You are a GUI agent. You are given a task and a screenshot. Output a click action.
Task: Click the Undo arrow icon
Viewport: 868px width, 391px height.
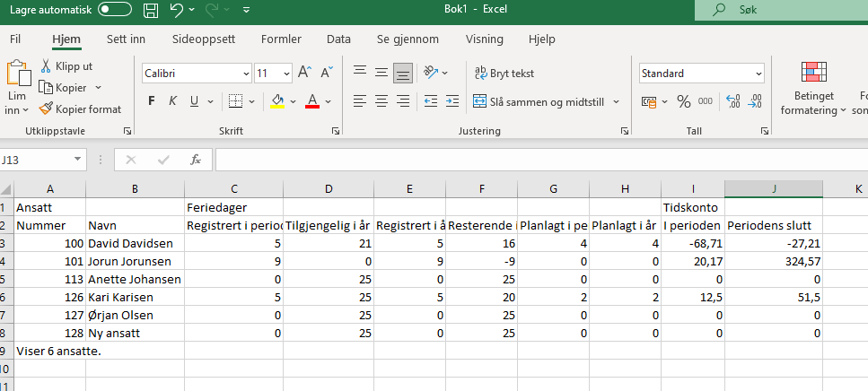coord(176,9)
